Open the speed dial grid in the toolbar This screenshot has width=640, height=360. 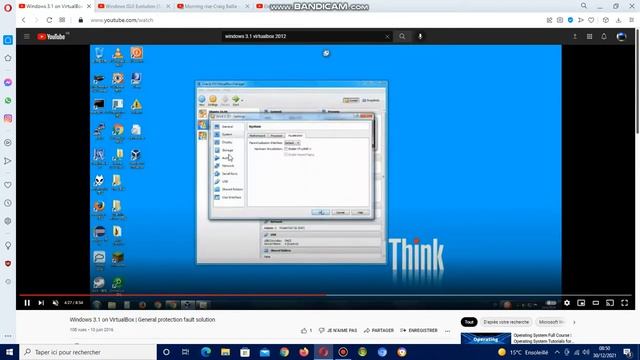pyautogui.click(x=62, y=20)
